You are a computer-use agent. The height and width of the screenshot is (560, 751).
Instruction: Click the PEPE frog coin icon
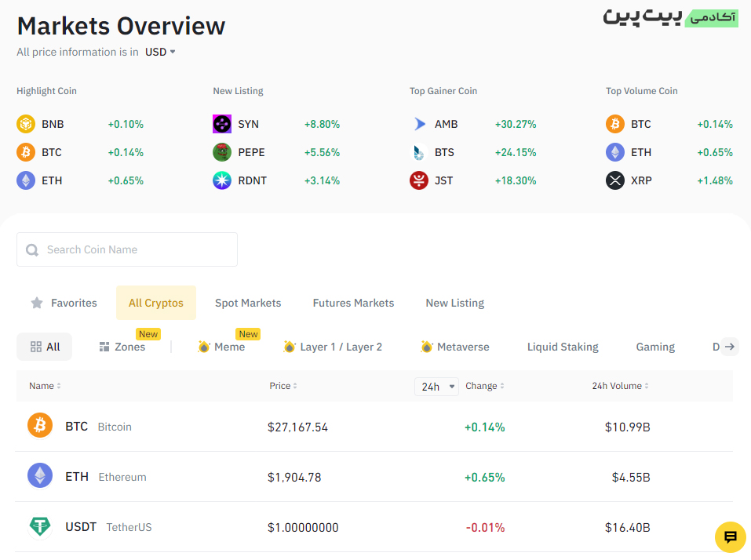[222, 152]
